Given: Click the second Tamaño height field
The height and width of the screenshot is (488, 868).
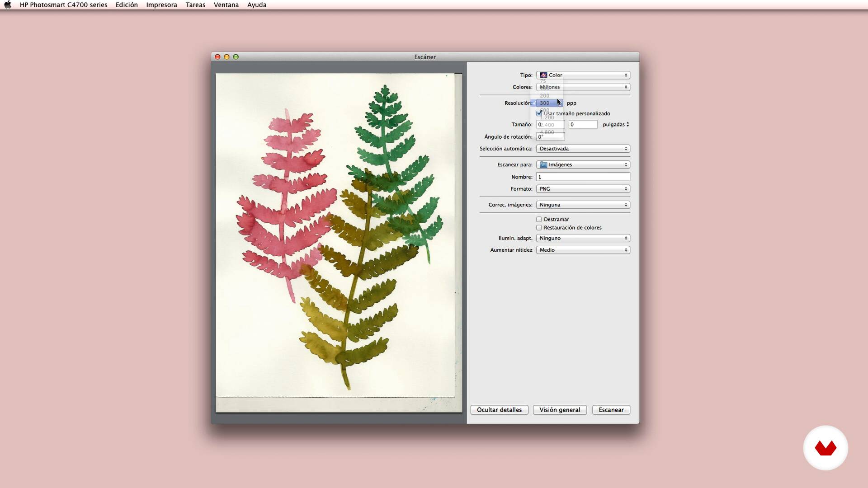Looking at the screenshot, I should tap(583, 124).
